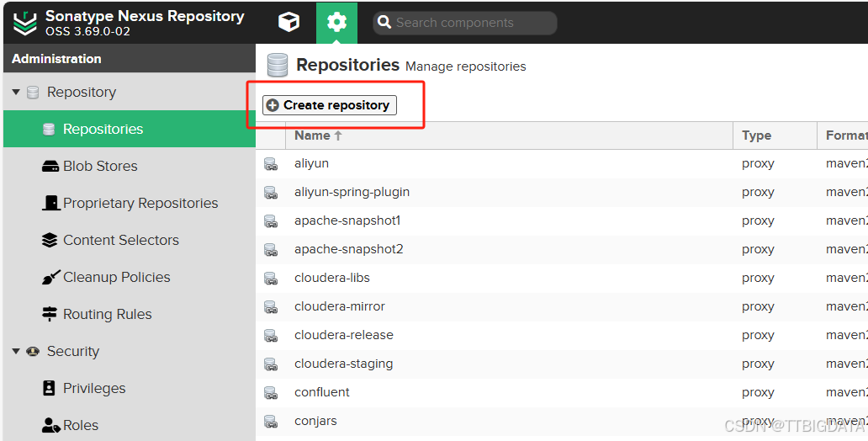
Task: Open the Browse cube icon
Action: coord(289,23)
